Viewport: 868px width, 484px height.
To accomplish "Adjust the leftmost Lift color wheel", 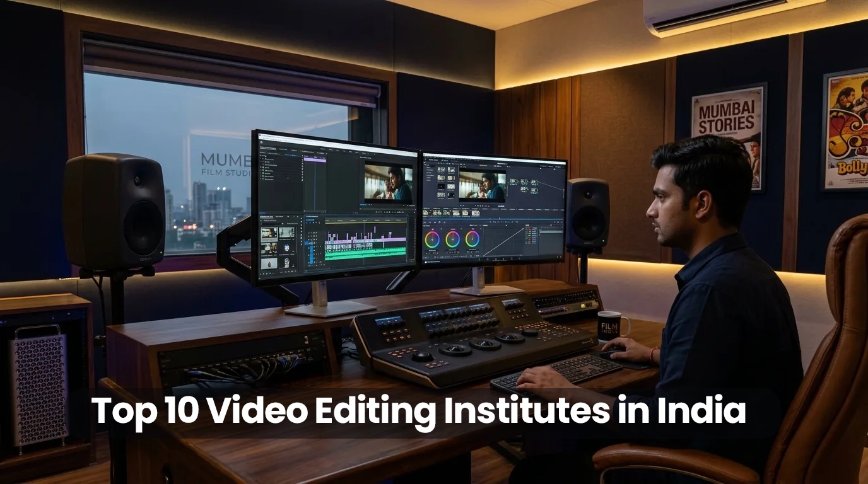I will [x=432, y=239].
